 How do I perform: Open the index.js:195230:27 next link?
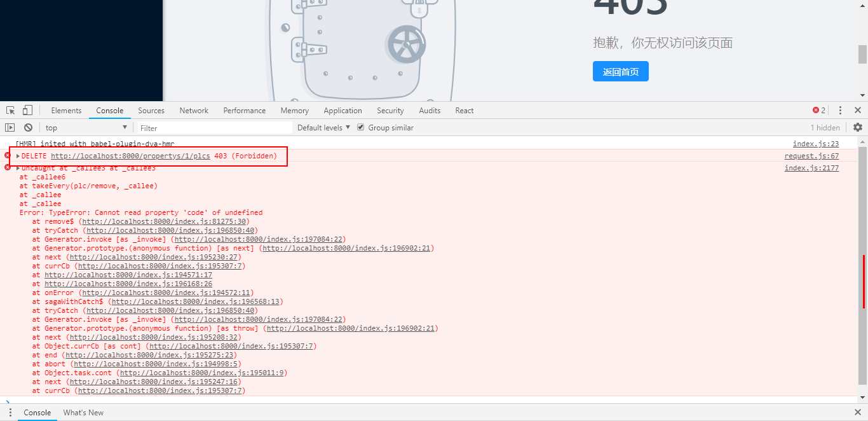coord(154,257)
